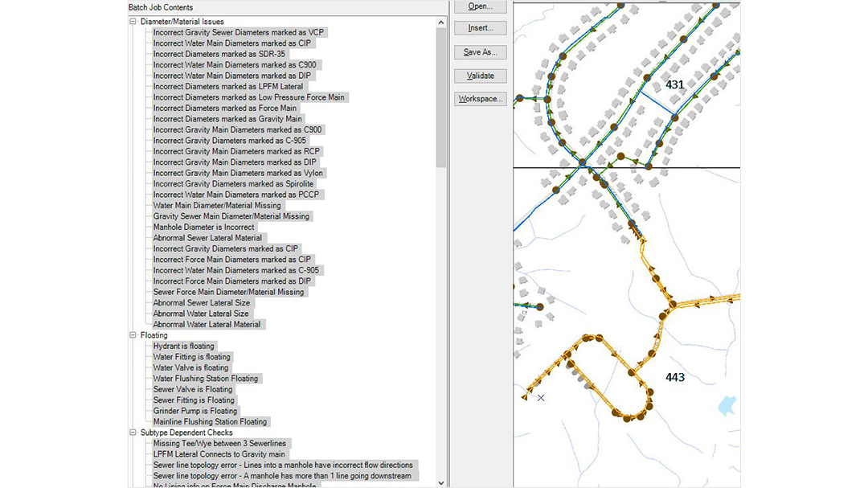Select Incorrect Force Main Diameters marked as CIP
868x488 pixels.
pos(232,259)
